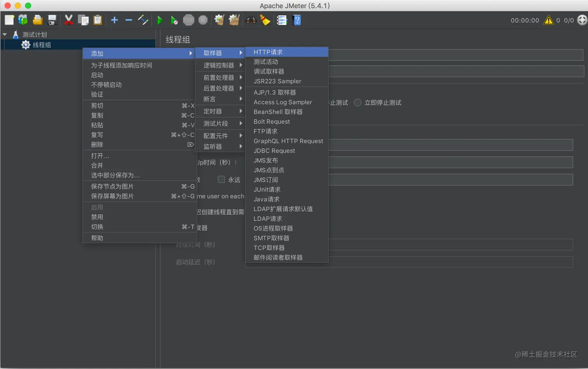Click the Templates icon in the toolbar

click(23, 20)
